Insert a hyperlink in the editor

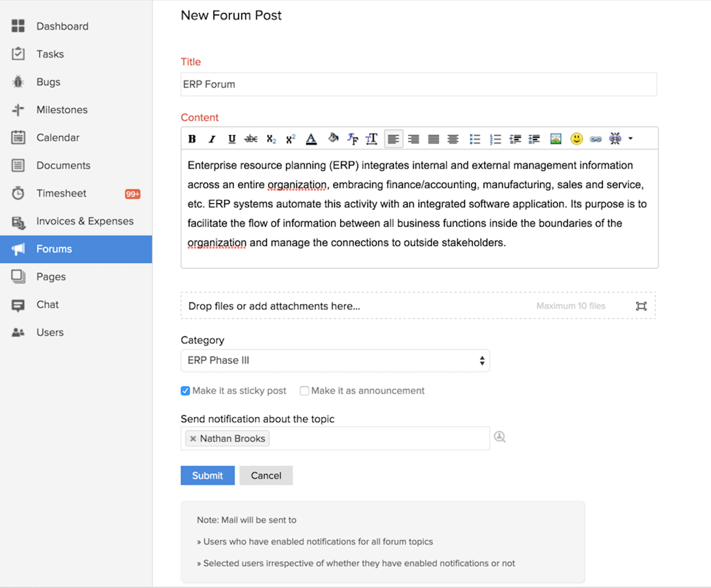596,139
